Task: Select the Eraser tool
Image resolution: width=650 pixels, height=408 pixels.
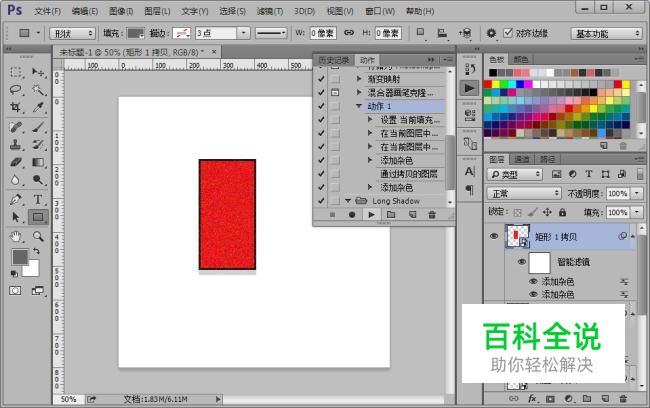Action: click(16, 162)
